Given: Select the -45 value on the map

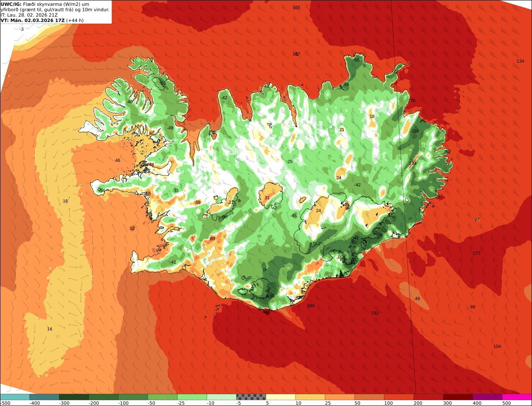Looking at the screenshot, I should pyautogui.click(x=293, y=215).
